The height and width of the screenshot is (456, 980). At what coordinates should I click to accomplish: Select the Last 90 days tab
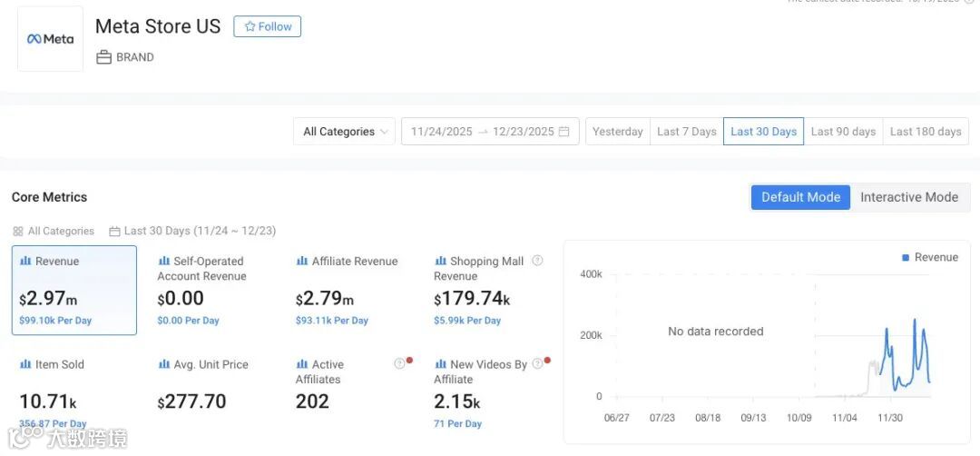click(843, 132)
